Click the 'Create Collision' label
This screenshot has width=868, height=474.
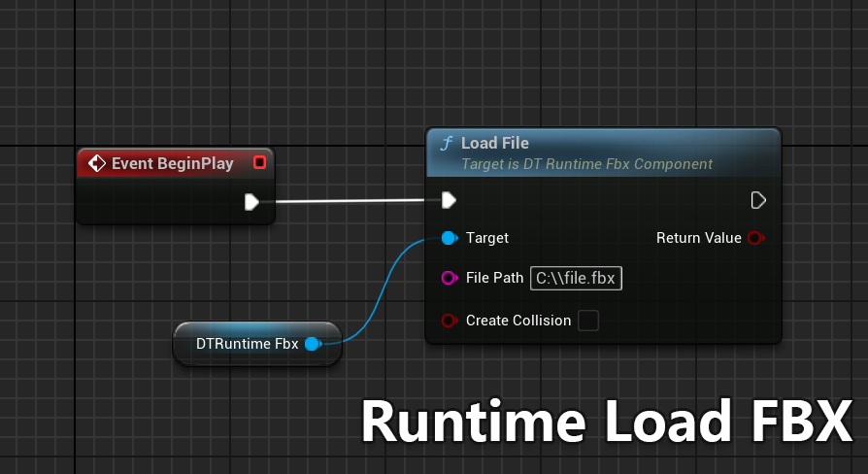pyautogui.click(x=518, y=321)
